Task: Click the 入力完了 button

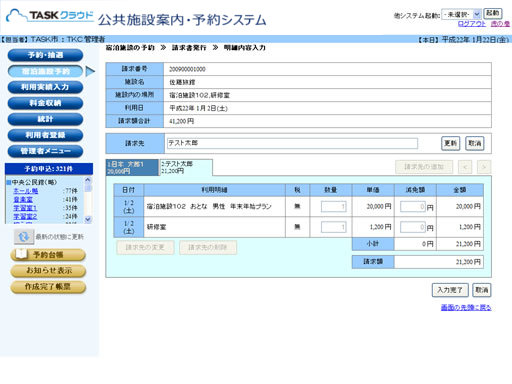Action: pos(450,290)
